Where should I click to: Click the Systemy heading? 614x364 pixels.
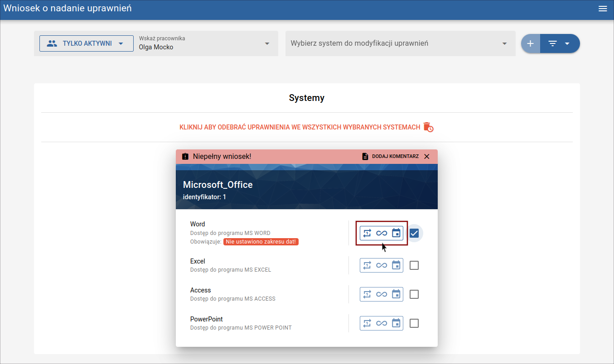click(x=307, y=98)
